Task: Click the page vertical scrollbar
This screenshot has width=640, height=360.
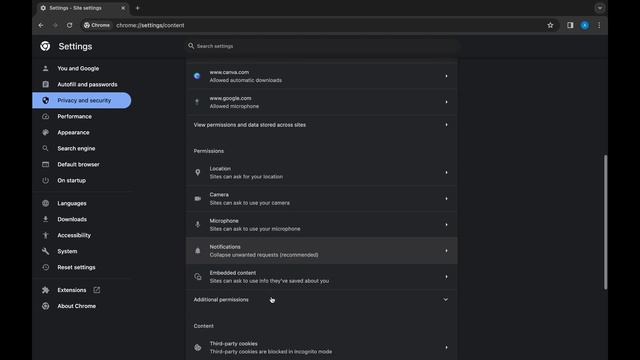Action: point(605,222)
